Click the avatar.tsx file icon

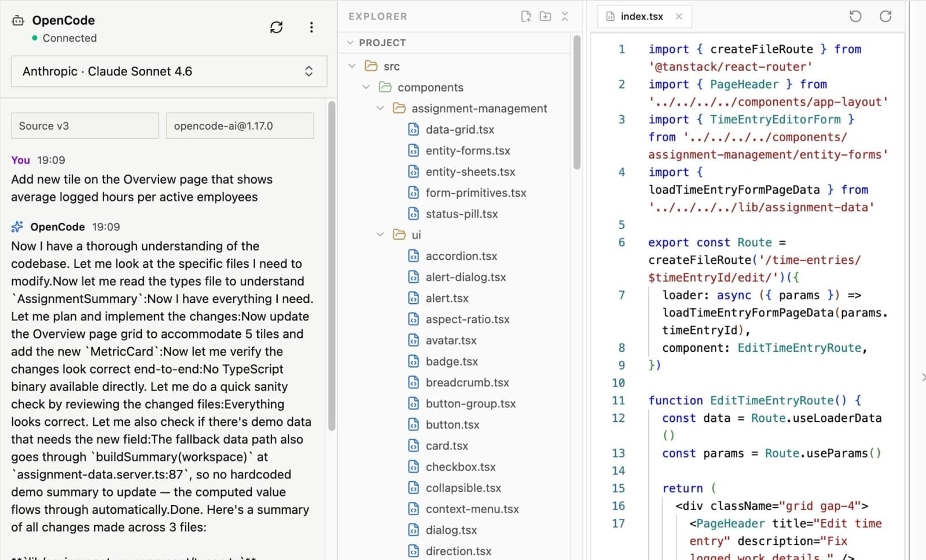(x=413, y=340)
